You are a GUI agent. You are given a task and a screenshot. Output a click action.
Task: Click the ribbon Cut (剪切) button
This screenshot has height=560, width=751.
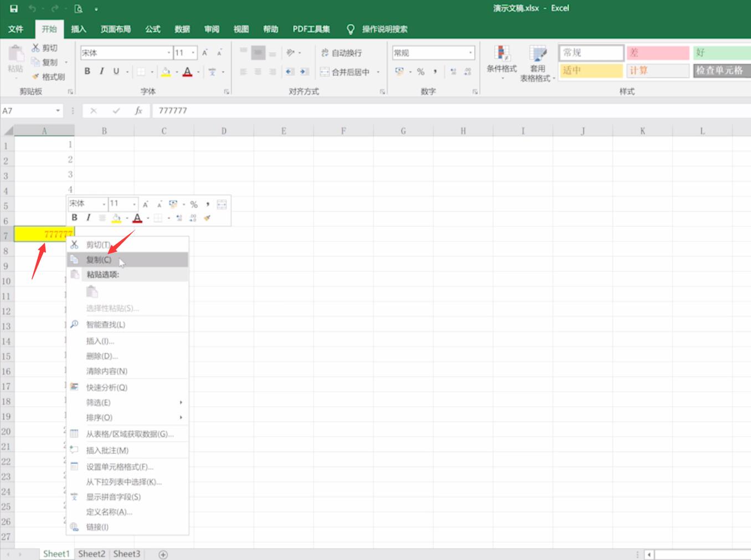[44, 48]
